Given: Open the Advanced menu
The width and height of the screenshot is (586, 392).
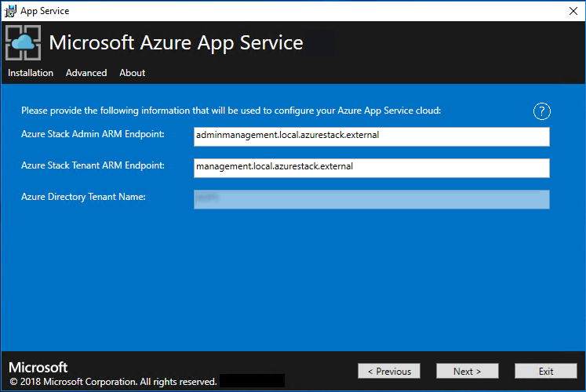Looking at the screenshot, I should tap(86, 73).
